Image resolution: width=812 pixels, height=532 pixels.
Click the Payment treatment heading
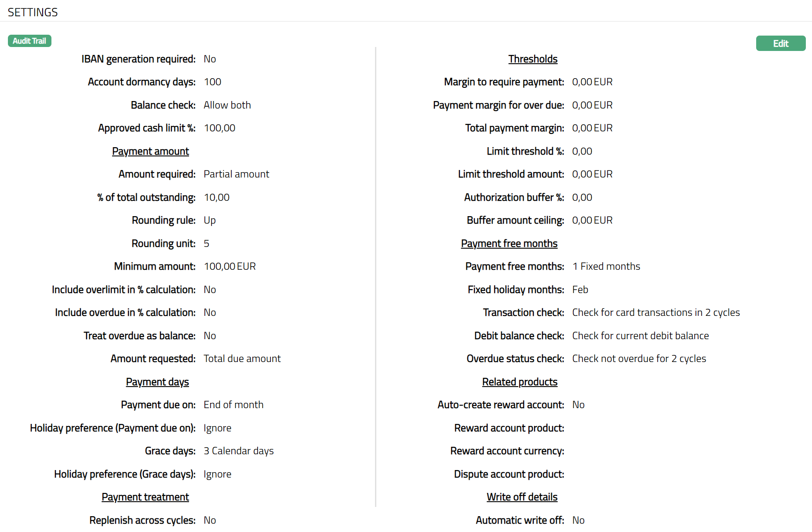[x=145, y=497]
